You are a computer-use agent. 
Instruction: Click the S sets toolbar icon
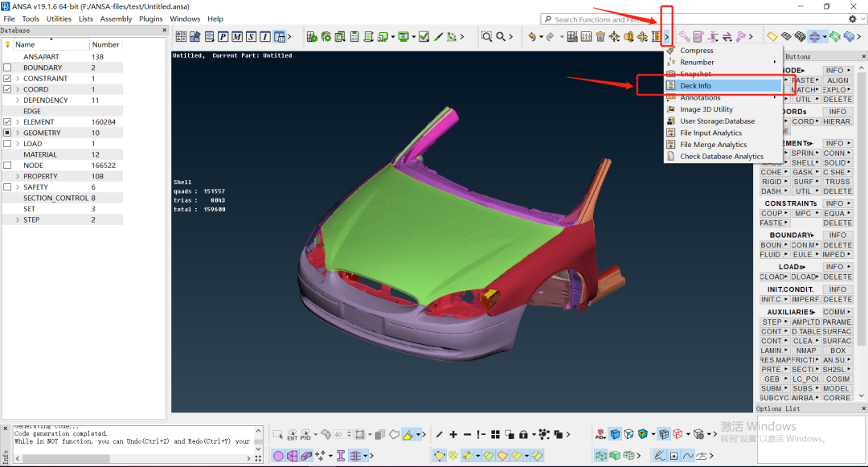(252, 36)
